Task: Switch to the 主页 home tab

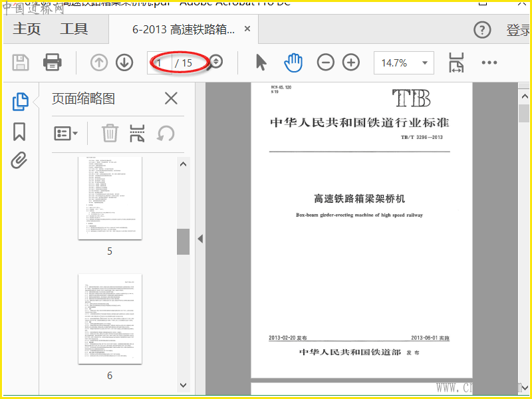Action: click(x=27, y=29)
